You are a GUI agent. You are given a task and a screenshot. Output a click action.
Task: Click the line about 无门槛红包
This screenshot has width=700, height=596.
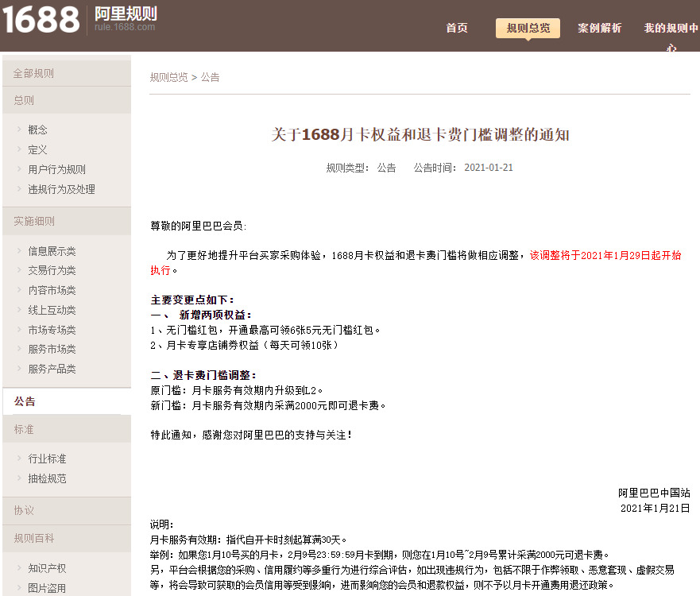pyautogui.click(x=265, y=331)
